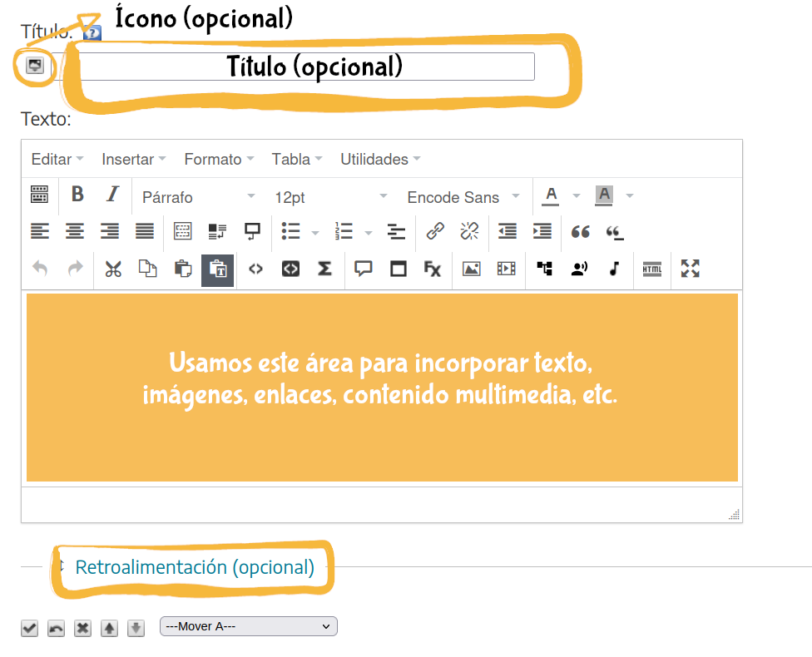The height and width of the screenshot is (657, 812).
Task: Open the Párrafo format dropdown
Action: 198,197
